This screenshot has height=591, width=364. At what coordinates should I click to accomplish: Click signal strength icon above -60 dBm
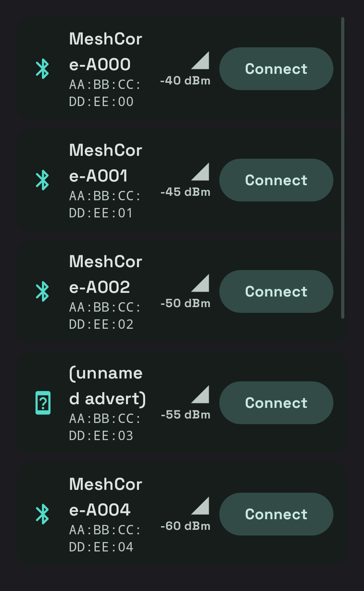point(200,506)
